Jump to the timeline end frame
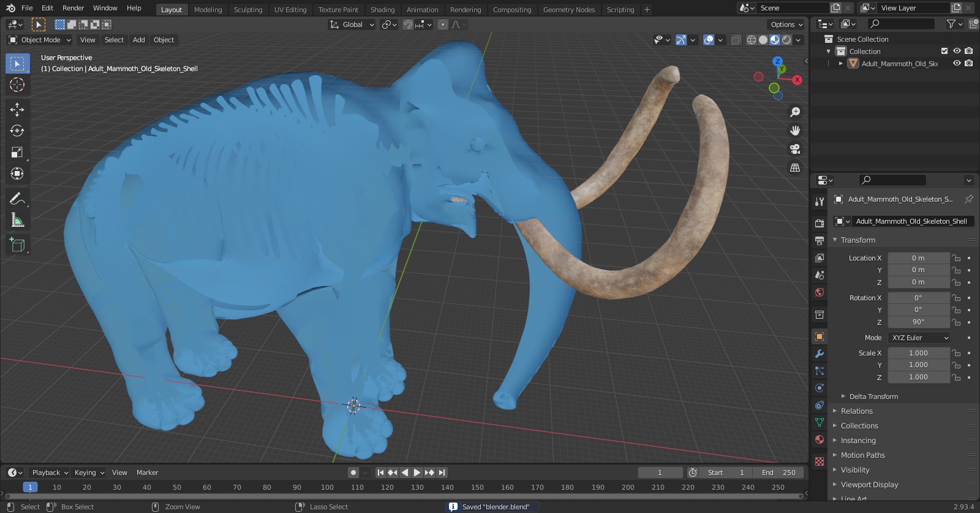Viewport: 980px width, 513px height. (x=442, y=473)
